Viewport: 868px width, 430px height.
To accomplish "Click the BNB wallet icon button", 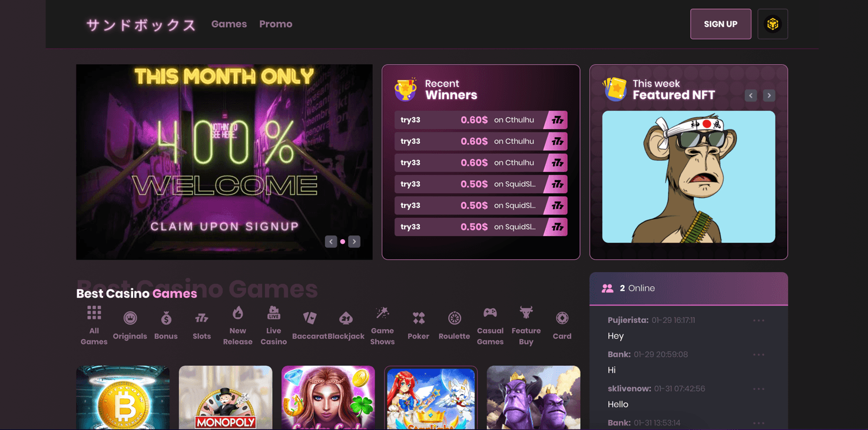I will pos(773,24).
